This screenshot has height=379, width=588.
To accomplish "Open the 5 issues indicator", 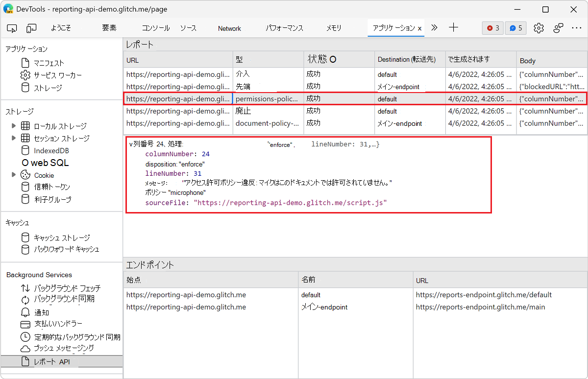I will (x=515, y=28).
